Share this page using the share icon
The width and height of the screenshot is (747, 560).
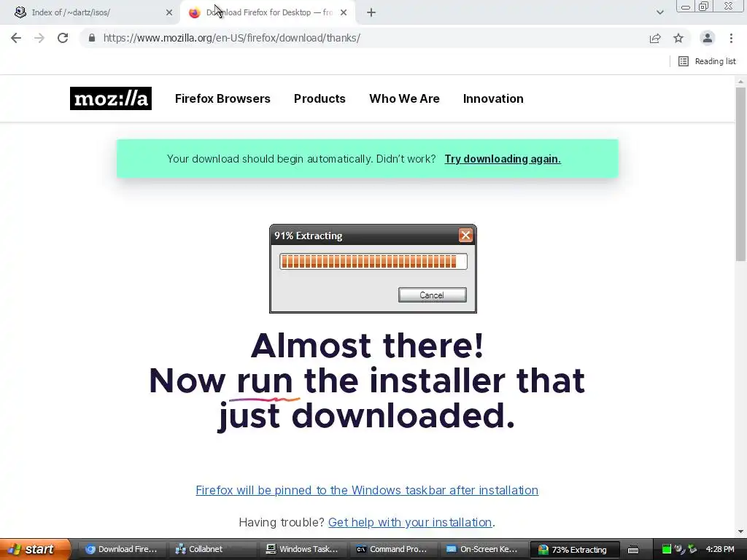pyautogui.click(x=655, y=38)
